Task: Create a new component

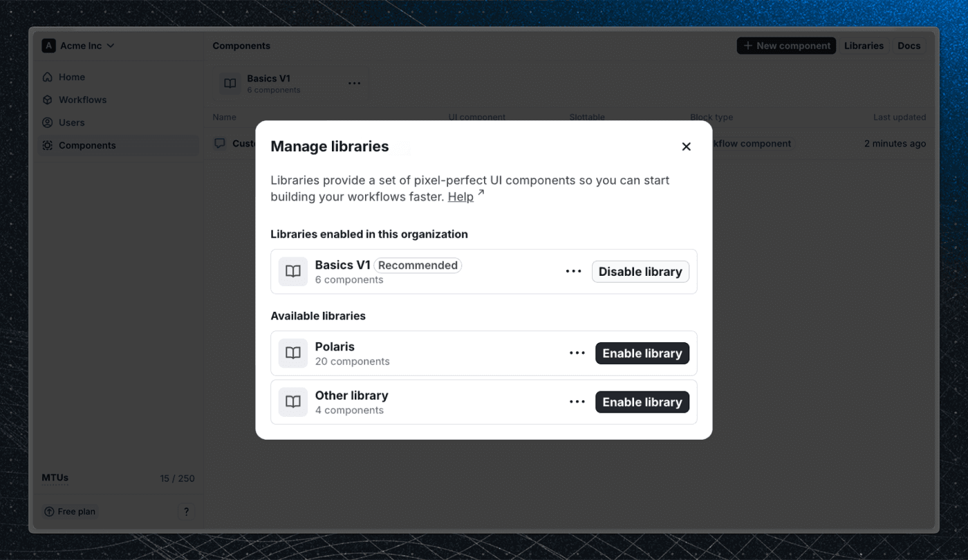Action: click(786, 45)
